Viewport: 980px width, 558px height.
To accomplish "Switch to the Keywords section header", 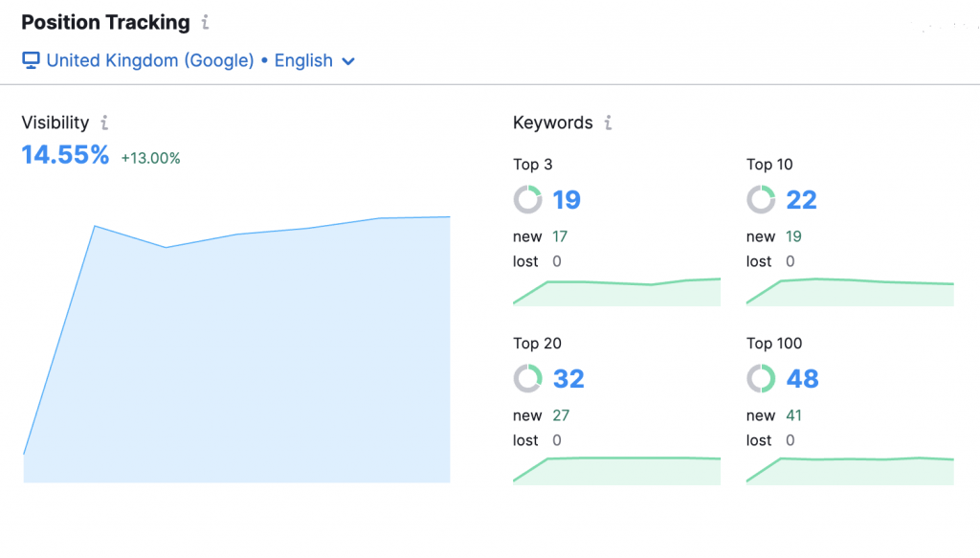I will [553, 123].
